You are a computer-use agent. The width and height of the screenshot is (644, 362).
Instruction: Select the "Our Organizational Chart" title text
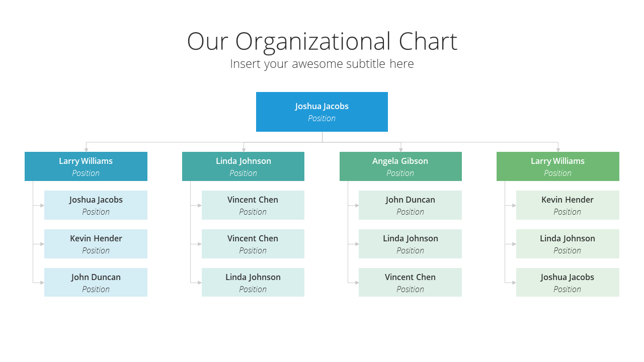click(322, 41)
